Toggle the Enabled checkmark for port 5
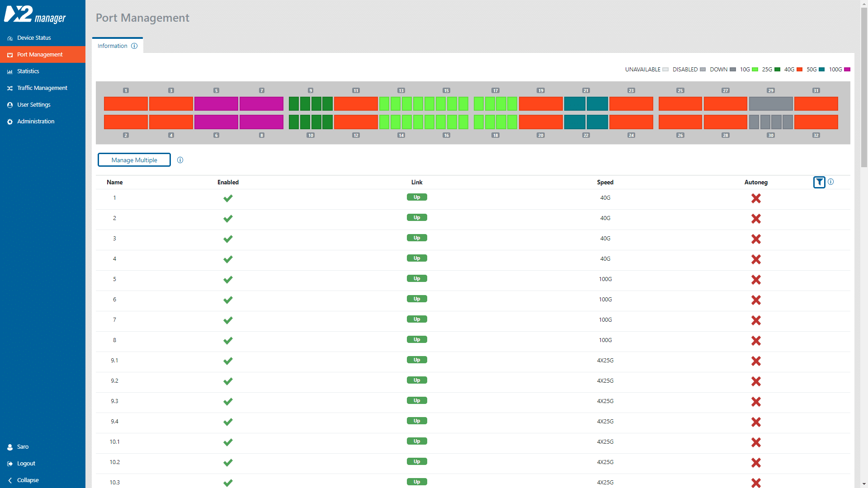Viewport: 868px width, 488px height. [228, 279]
